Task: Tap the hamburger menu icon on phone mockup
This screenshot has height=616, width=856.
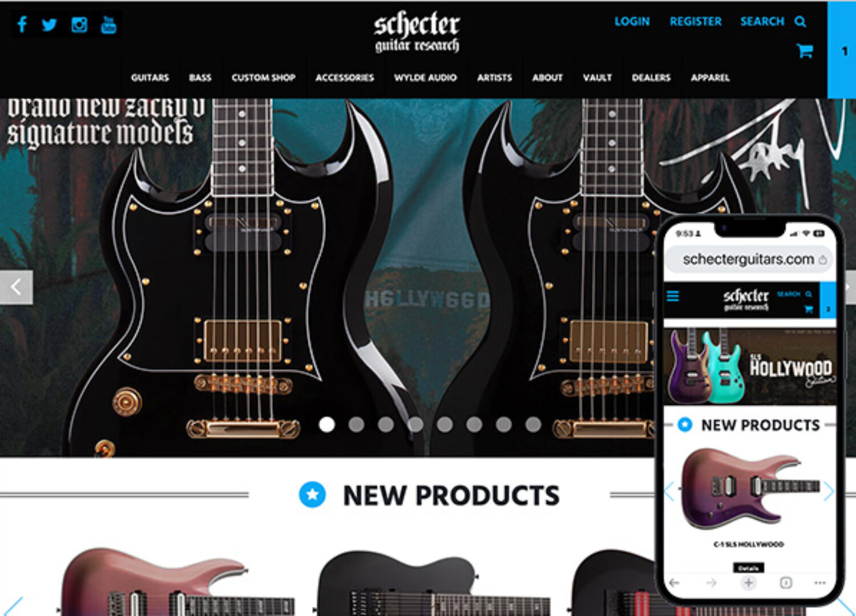Action: tap(673, 296)
